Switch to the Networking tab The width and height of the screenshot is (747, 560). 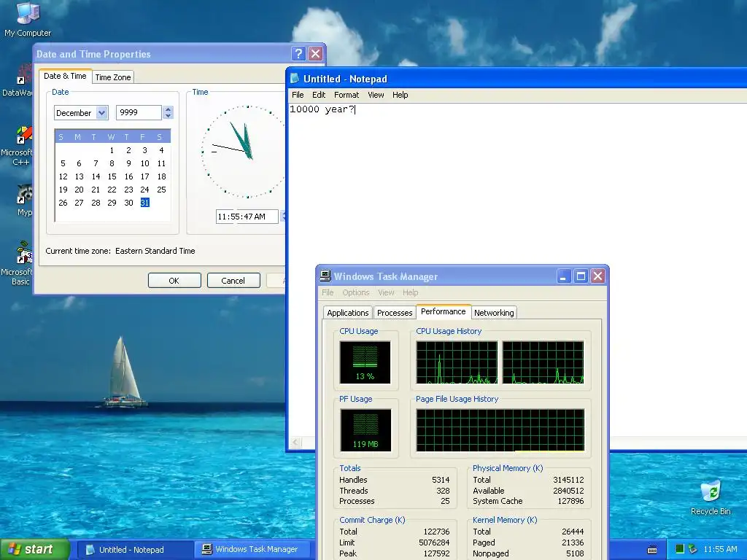coord(494,313)
